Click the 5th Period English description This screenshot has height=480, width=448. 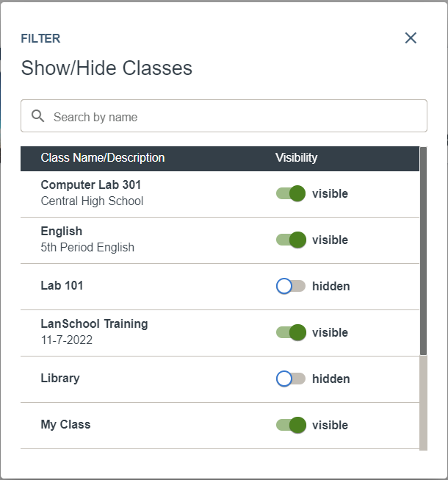pyautogui.click(x=87, y=247)
